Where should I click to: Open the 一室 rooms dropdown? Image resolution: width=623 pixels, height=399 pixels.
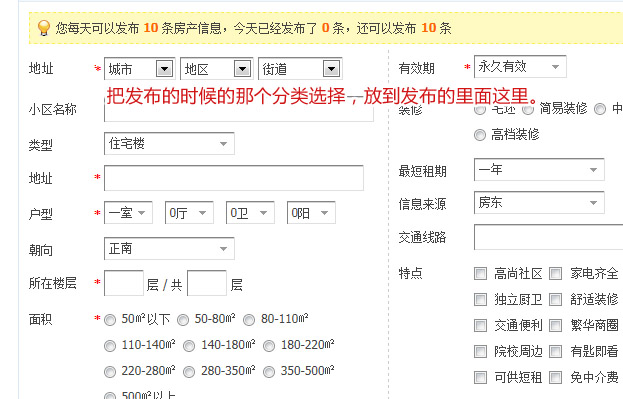tap(128, 213)
